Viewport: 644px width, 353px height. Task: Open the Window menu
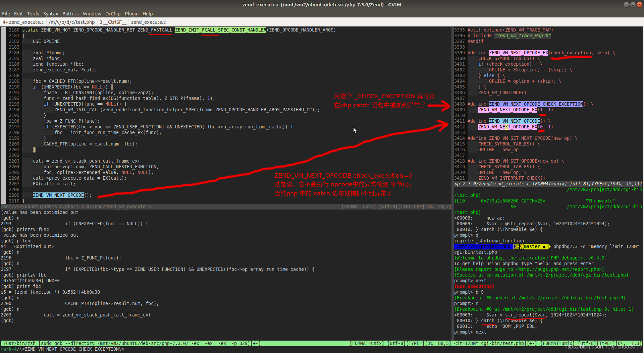[92, 14]
